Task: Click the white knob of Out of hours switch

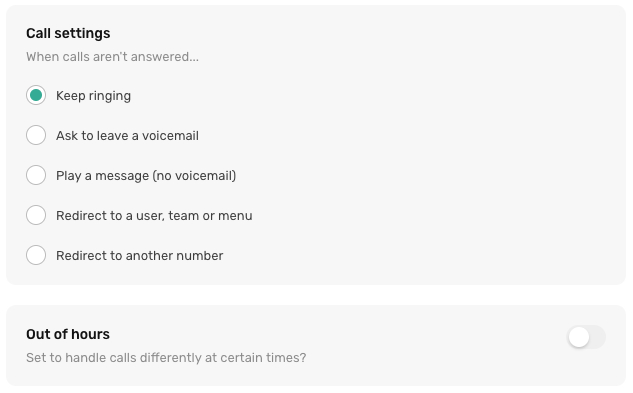Action: tap(579, 337)
